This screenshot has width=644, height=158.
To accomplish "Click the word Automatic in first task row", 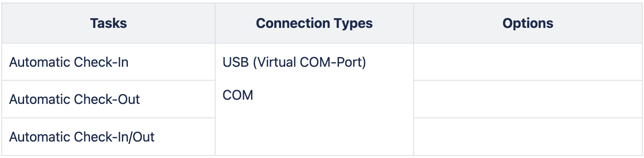I will coord(40,62).
